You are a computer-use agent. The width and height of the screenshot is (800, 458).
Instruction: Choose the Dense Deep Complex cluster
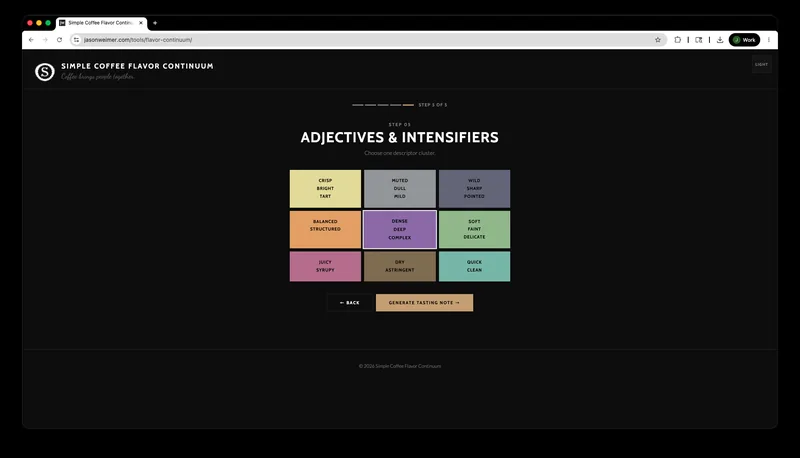pos(399,230)
